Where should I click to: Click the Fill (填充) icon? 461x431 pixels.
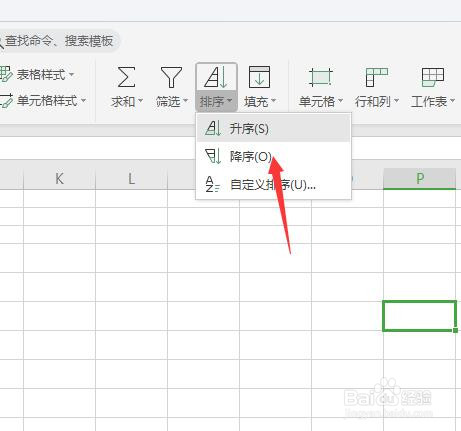[259, 77]
